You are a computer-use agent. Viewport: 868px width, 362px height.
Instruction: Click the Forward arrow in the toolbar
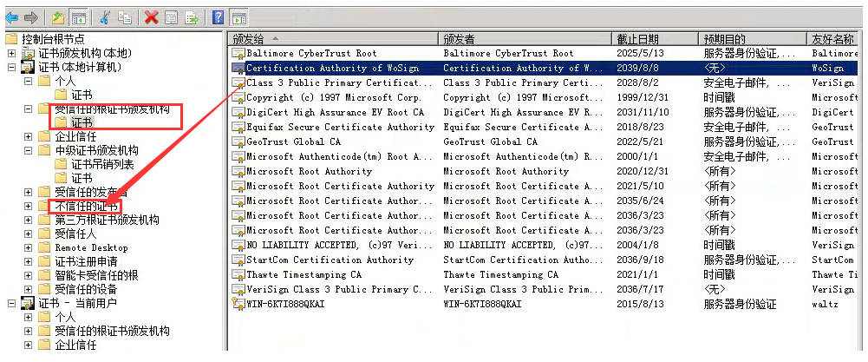[x=31, y=16]
